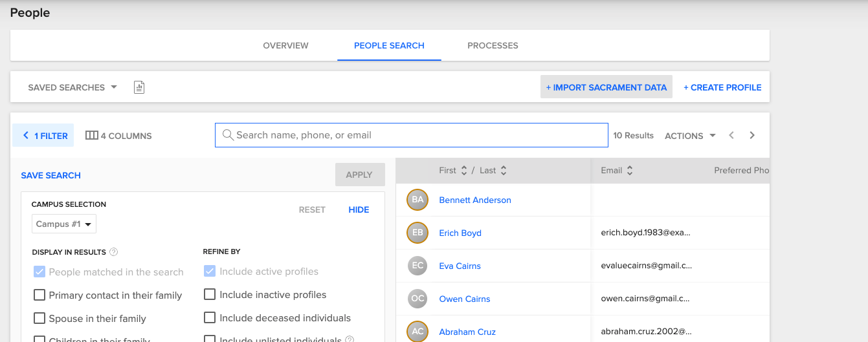The width and height of the screenshot is (868, 342).
Task: Click the columns grid icon
Action: point(92,136)
